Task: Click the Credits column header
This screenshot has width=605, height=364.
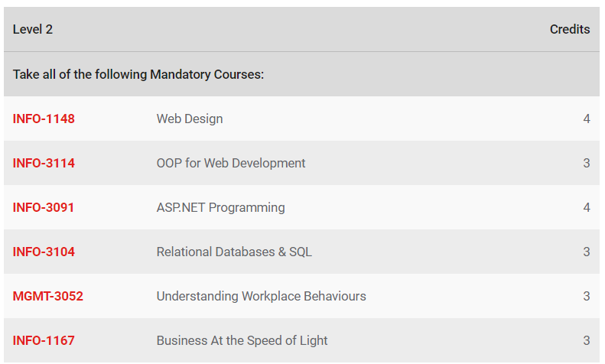Action: click(570, 29)
